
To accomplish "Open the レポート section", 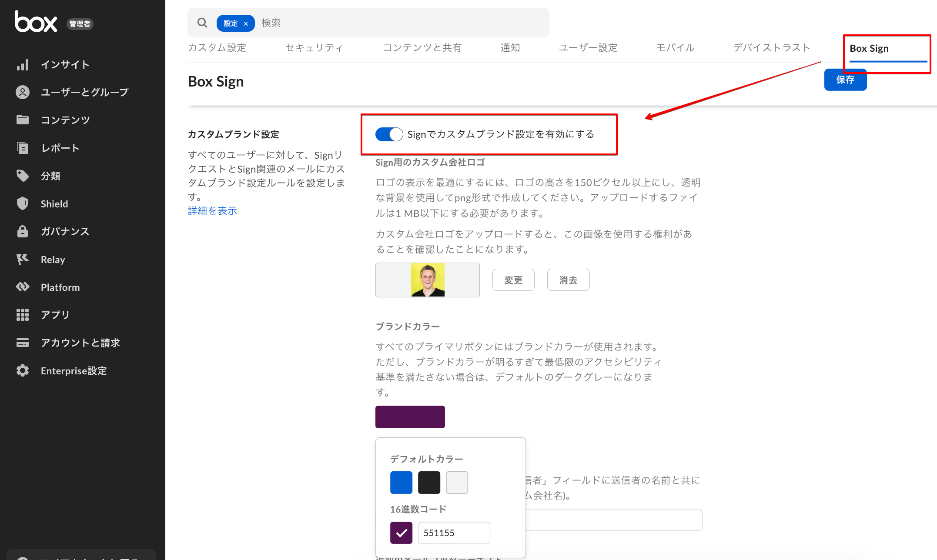I will (x=60, y=148).
